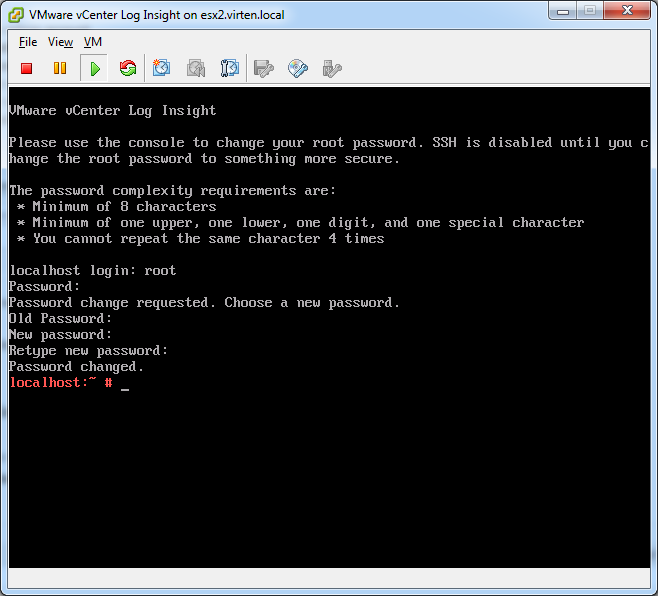Click the 'Password changed.' line

point(76,367)
